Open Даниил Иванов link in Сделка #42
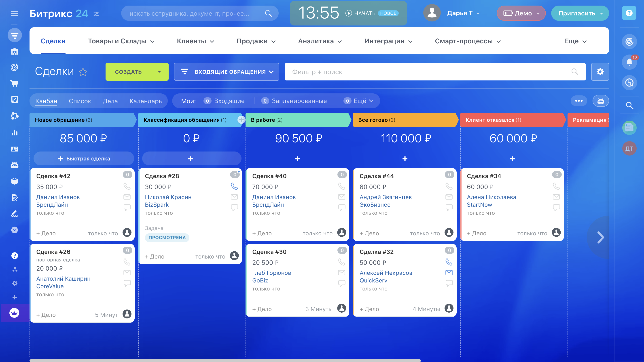 pyautogui.click(x=58, y=197)
